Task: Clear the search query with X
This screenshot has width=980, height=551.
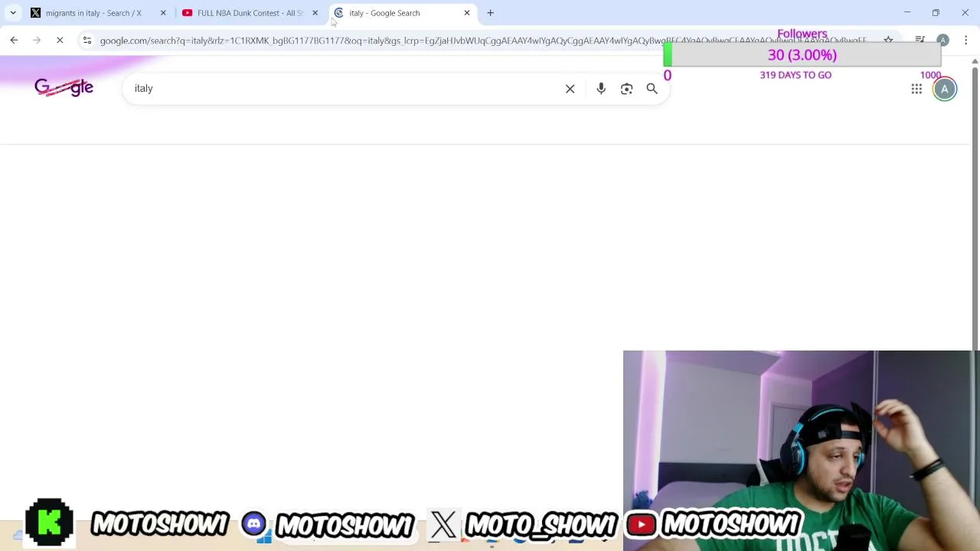Action: (570, 89)
